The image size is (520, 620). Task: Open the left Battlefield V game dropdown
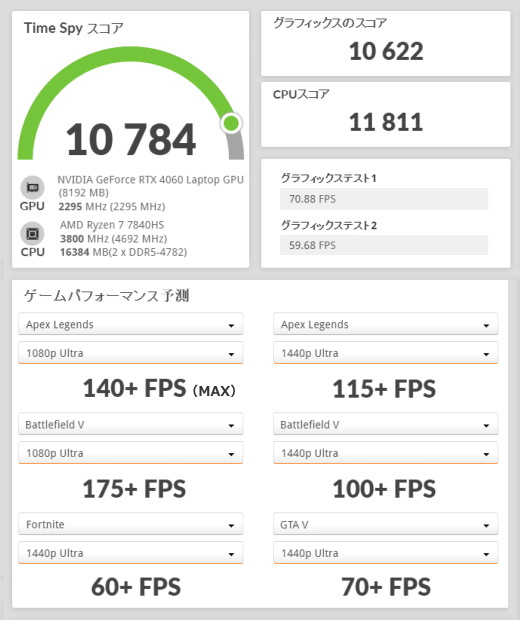(x=130, y=424)
